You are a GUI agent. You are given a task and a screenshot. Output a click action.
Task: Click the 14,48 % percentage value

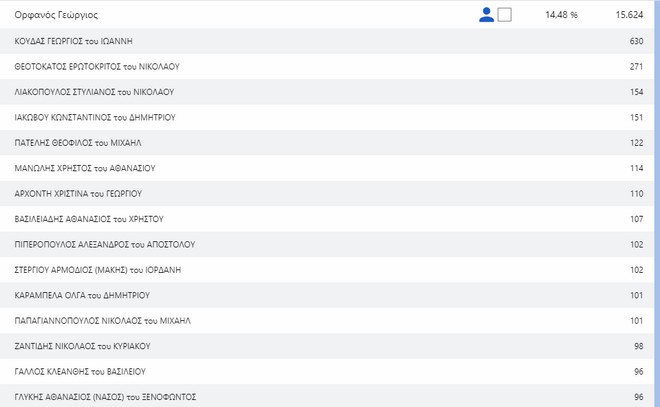561,16
